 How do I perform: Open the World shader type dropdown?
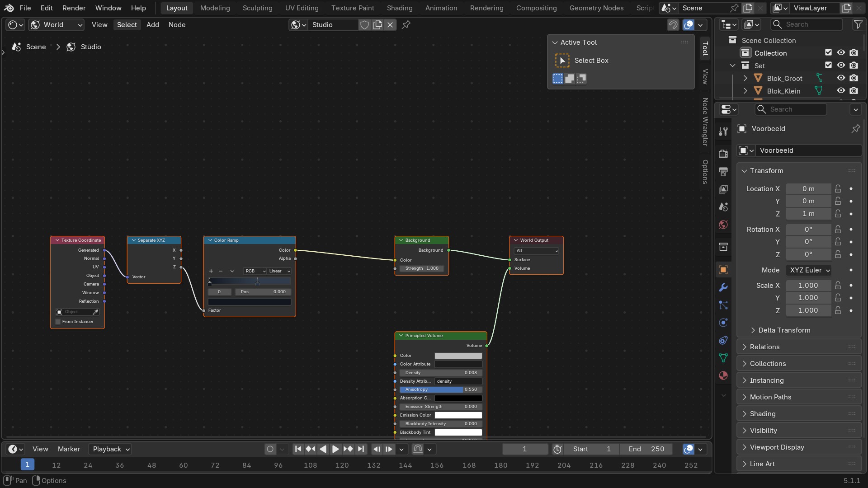pos(57,25)
